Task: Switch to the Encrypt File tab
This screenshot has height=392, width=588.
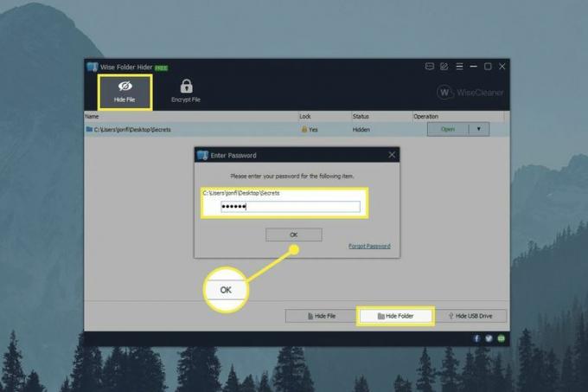Action: click(x=186, y=91)
